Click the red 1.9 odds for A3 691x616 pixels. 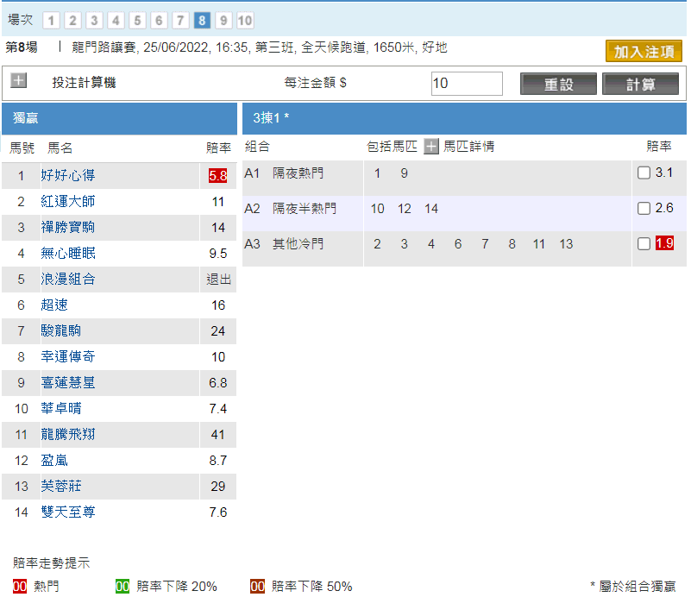tap(664, 244)
